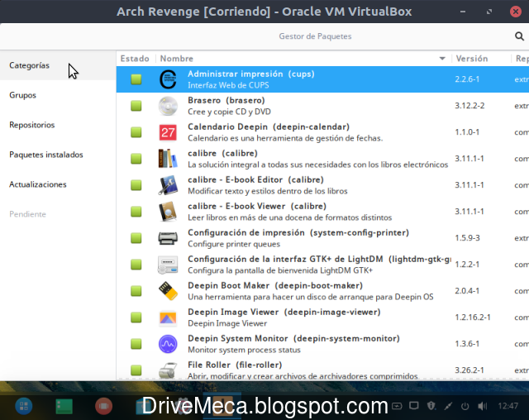Viewport: 529px width, 420px height.
Task: Click version 1.2.16.2-1 cell
Action: [473, 317]
